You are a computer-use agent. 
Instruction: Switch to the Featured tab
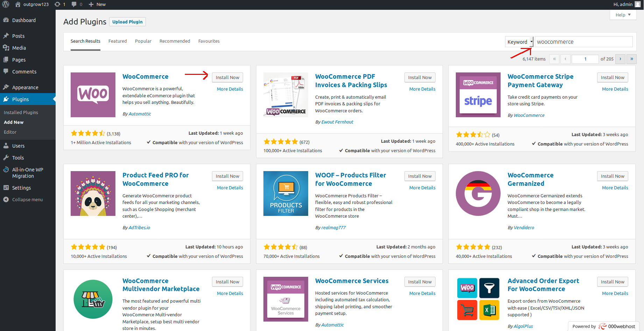118,41
